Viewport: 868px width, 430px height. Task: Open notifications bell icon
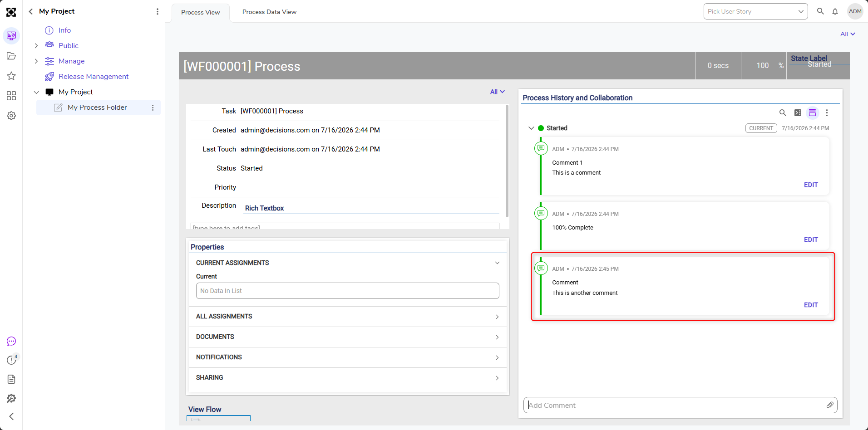pos(835,11)
